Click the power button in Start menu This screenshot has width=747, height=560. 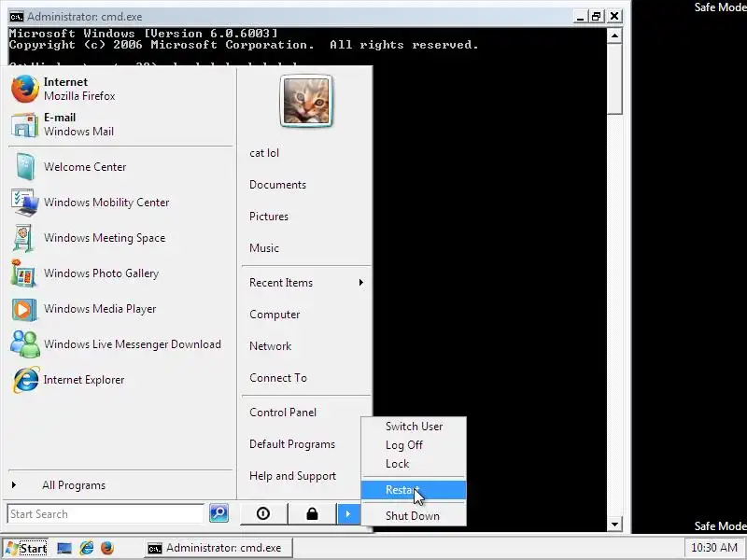pos(263,513)
